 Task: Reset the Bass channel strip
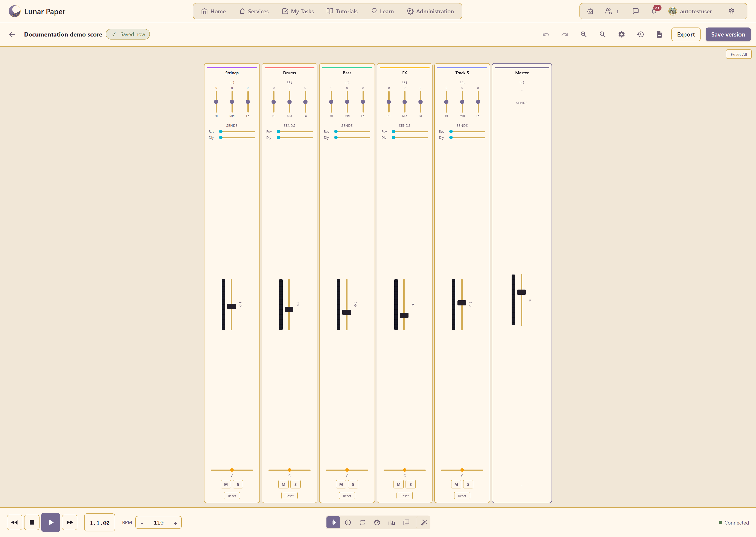tap(347, 496)
